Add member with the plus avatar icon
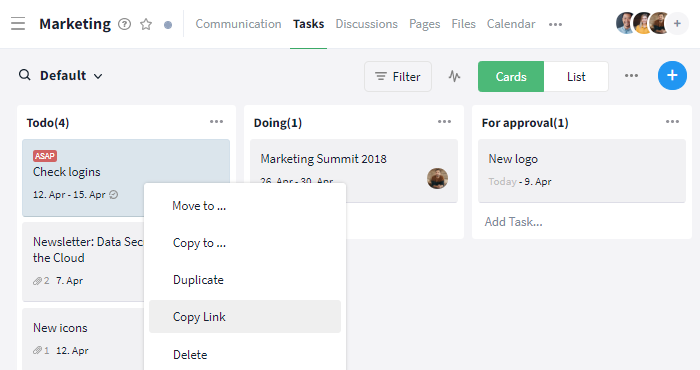Viewport: 700px width, 370px height. pos(677,24)
